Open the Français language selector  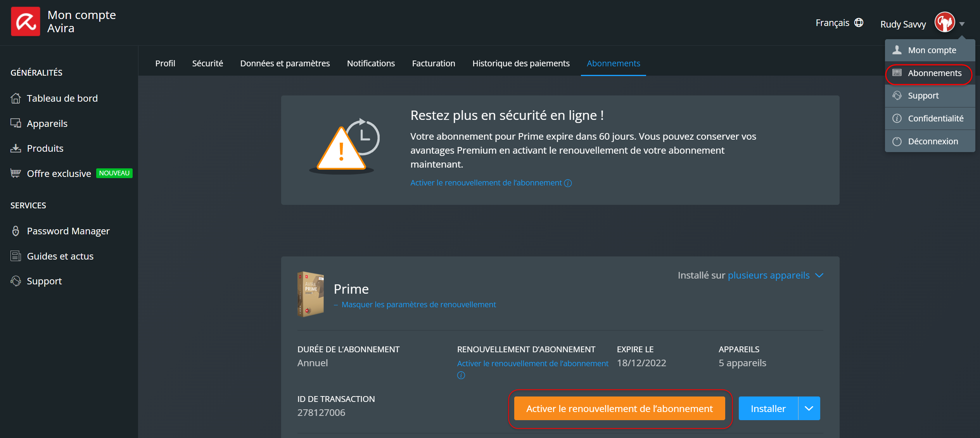tap(839, 23)
